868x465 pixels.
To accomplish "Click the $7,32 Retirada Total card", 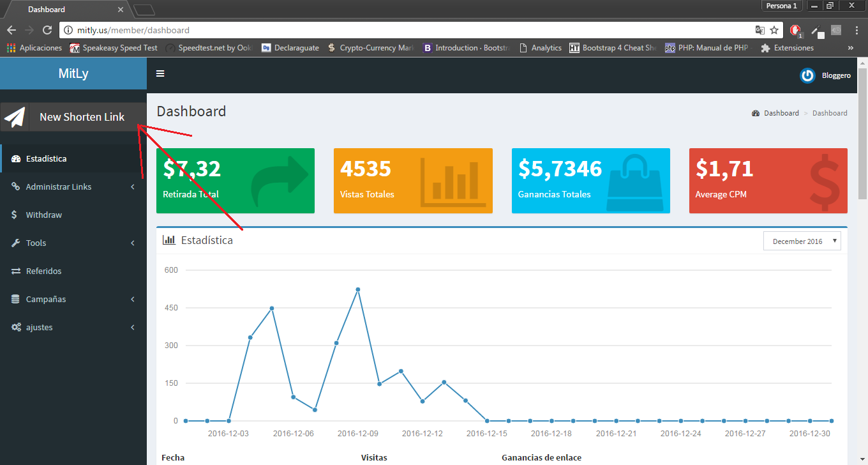I will (x=236, y=181).
